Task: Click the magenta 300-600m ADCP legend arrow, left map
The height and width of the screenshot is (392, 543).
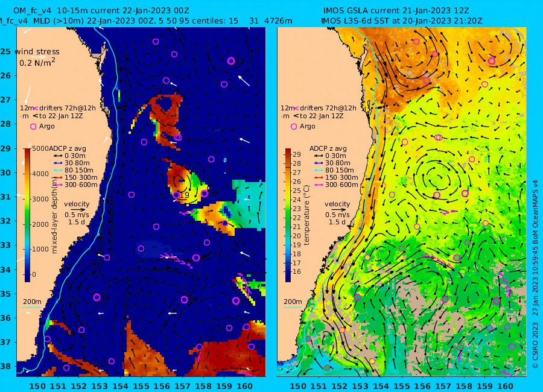Action: pos(57,185)
